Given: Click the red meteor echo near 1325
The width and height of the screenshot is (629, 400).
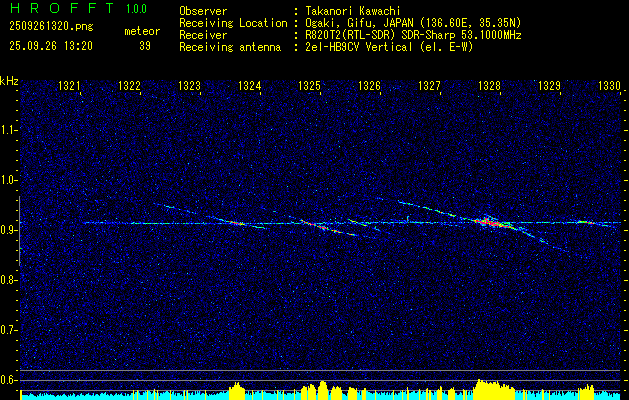Looking at the screenshot, I should pos(321,225).
